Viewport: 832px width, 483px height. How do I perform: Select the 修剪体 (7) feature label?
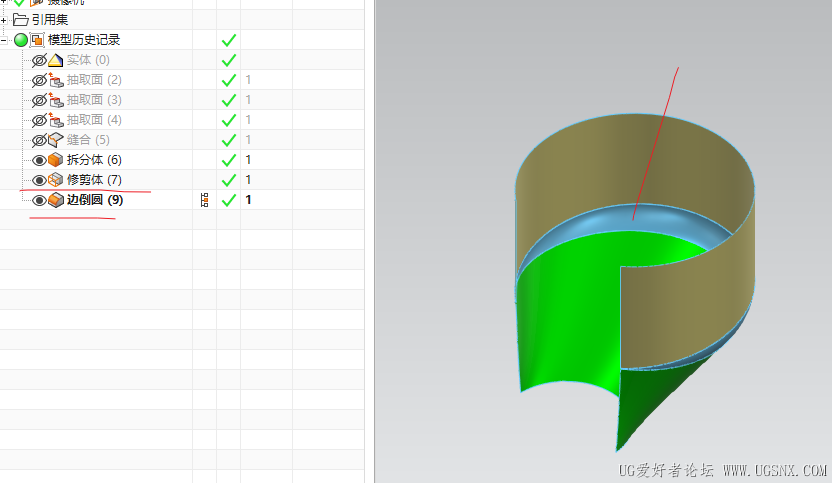[94, 180]
